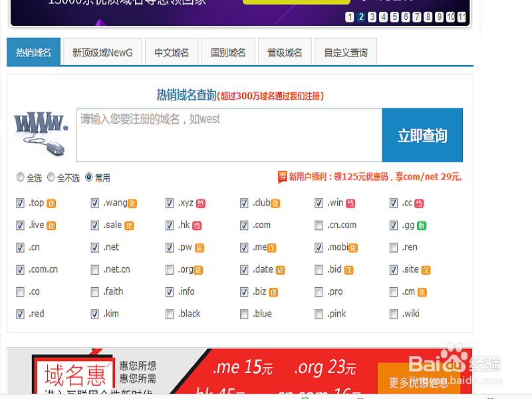This screenshot has height=399, width=532.
Task: Click the 立即查询 search button
Action: click(x=422, y=135)
